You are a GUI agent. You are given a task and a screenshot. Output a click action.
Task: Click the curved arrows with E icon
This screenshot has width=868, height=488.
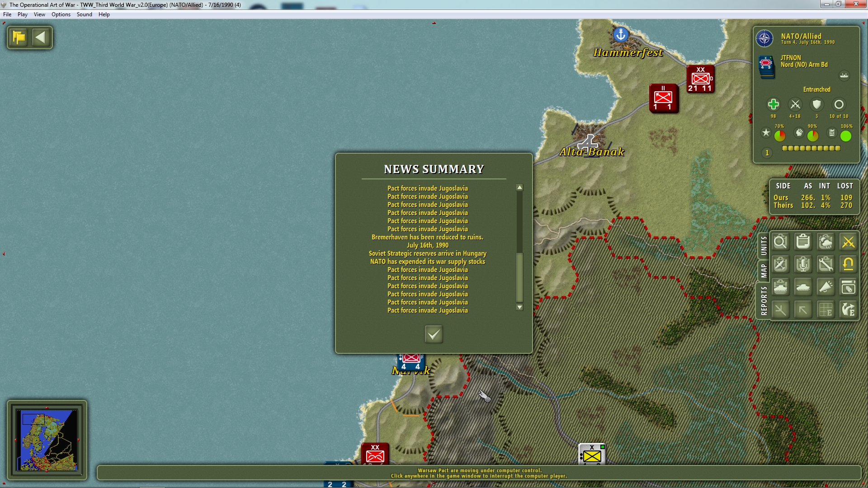coord(848,310)
